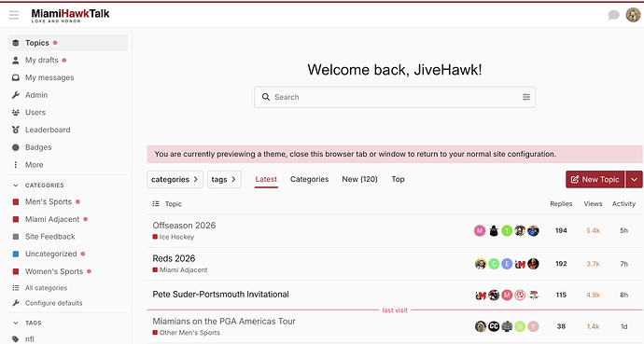644x344 pixels.
Task: Focus the Search input field
Action: pos(395,97)
